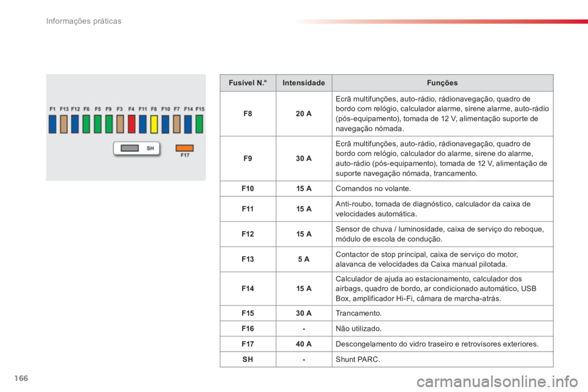
Task: Click the '40 A' intensity value
Action: [x=304, y=344]
